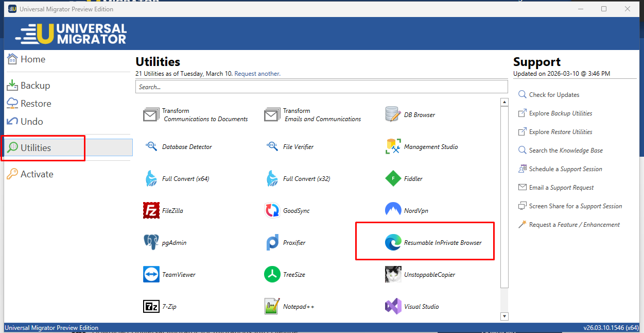644x333 pixels.
Task: Launch the TreeSize utility icon
Action: tap(272, 275)
